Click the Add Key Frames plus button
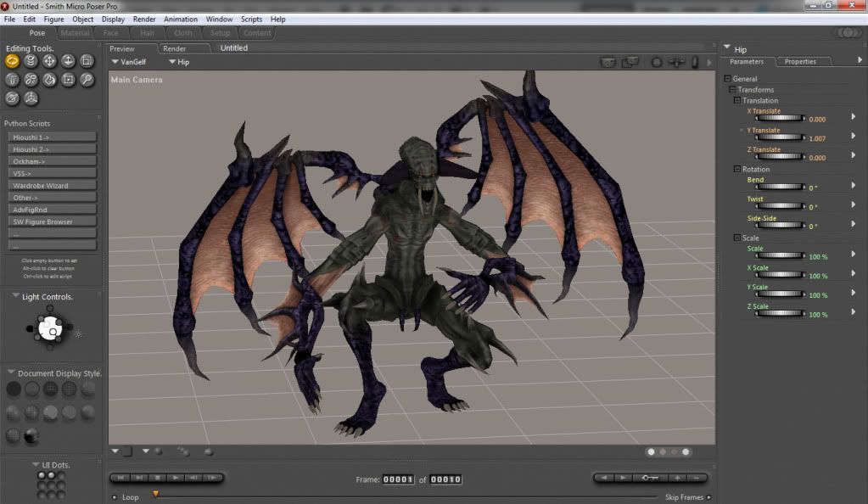This screenshot has height=504, width=868. [x=678, y=479]
